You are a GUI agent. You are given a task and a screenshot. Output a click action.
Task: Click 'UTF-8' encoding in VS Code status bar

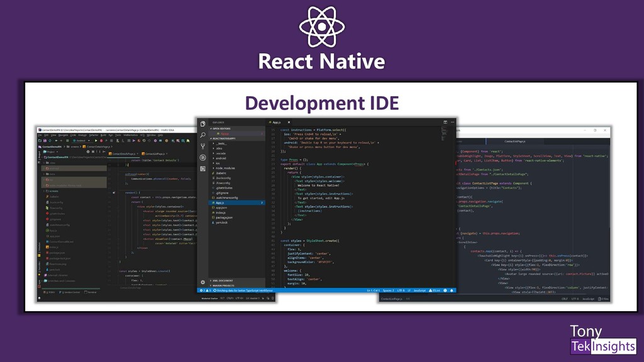(x=401, y=290)
